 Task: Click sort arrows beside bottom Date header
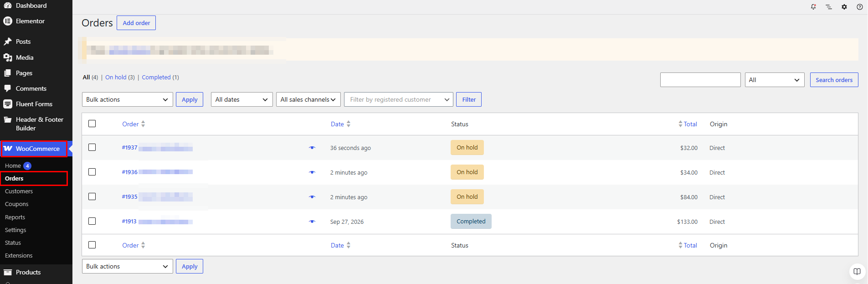click(x=349, y=245)
